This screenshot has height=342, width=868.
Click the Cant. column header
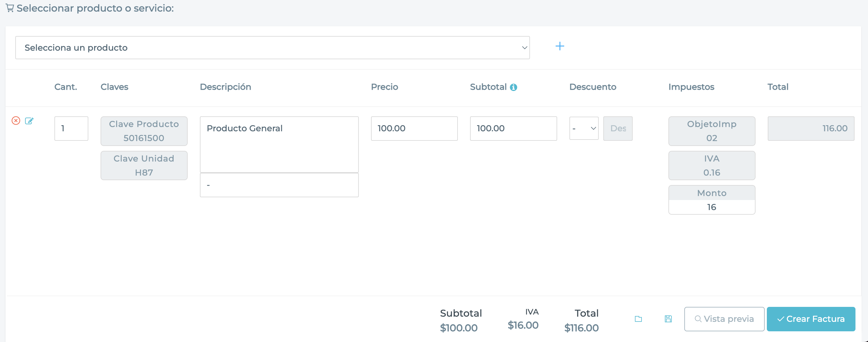coord(66,87)
